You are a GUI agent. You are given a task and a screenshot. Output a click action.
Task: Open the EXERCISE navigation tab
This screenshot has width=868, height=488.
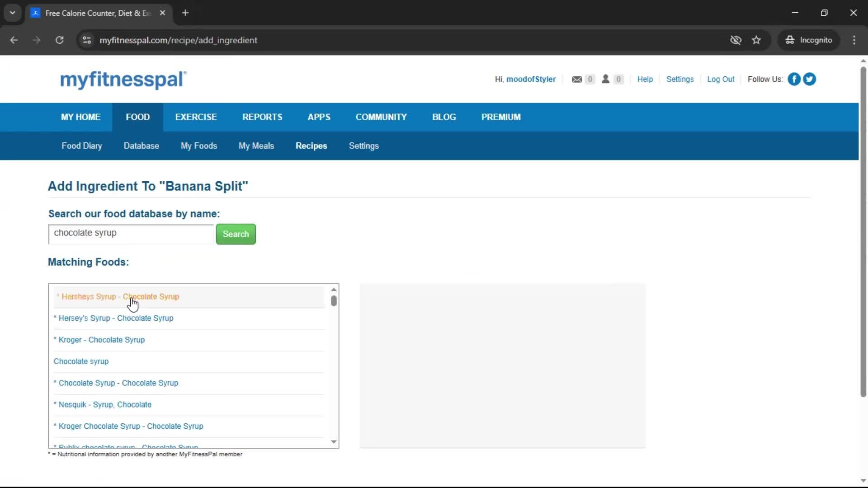[x=196, y=117]
